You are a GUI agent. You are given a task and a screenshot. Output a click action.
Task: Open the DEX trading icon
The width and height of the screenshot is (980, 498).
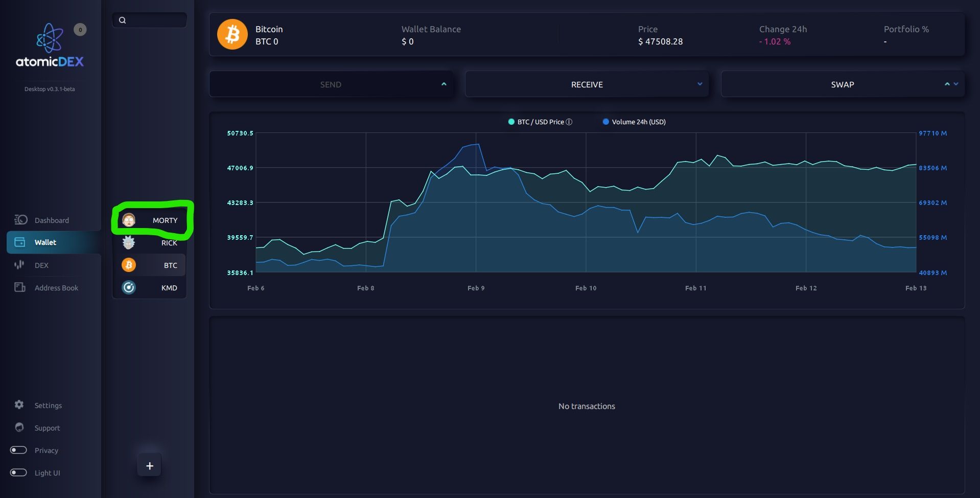click(19, 265)
